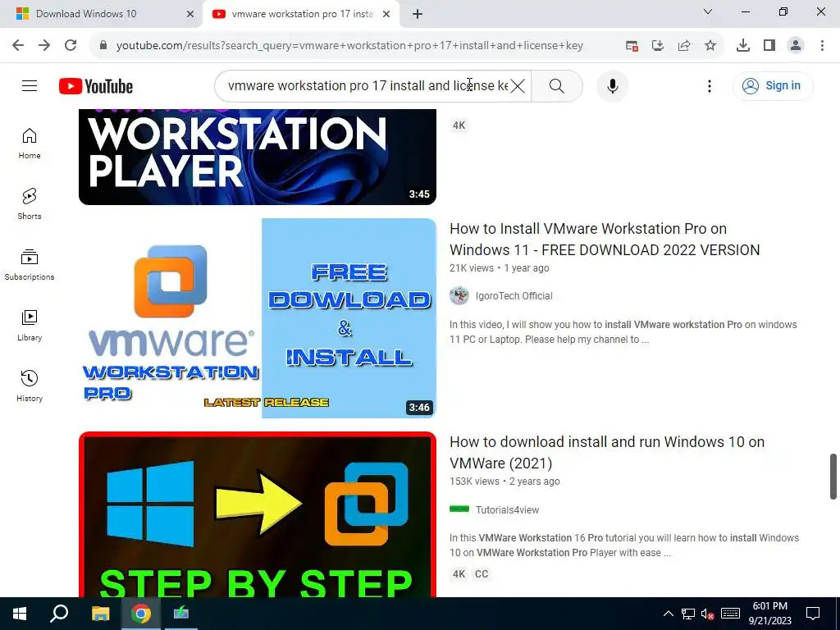This screenshot has height=630, width=840.
Task: Go to YouTube home via logo
Action: tap(96, 86)
